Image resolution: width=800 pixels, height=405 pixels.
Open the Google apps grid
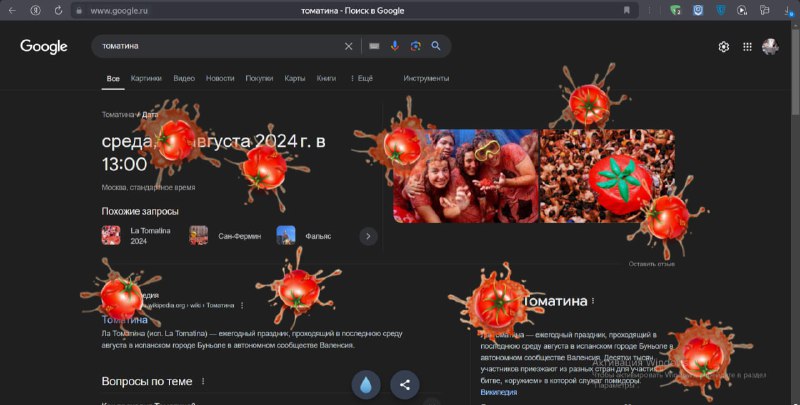click(747, 47)
